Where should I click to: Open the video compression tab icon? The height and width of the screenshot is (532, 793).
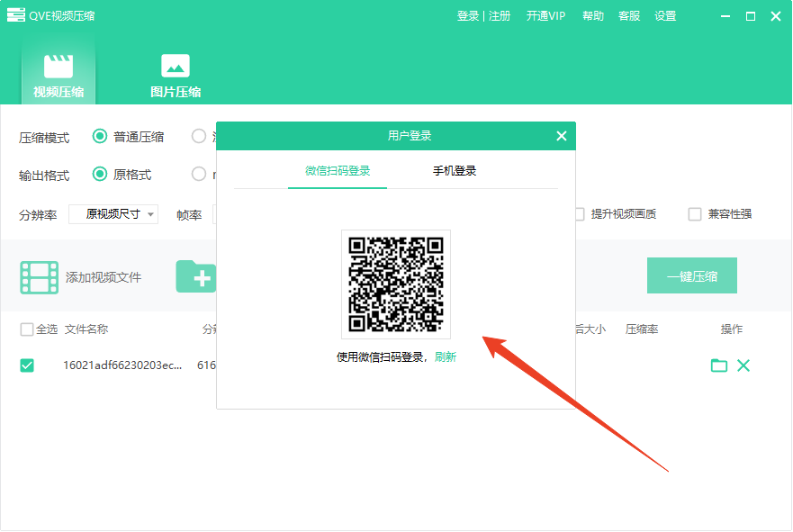click(x=59, y=67)
